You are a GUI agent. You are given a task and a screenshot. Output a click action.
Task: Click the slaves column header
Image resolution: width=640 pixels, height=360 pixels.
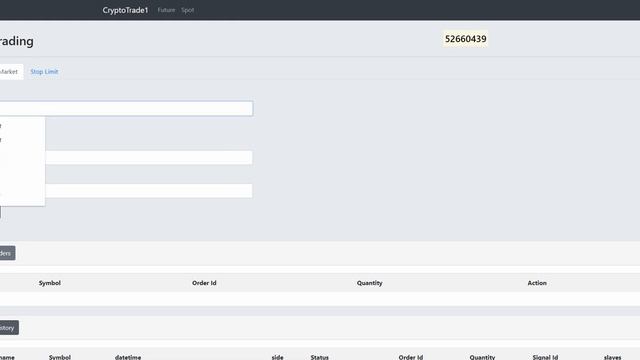613,357
